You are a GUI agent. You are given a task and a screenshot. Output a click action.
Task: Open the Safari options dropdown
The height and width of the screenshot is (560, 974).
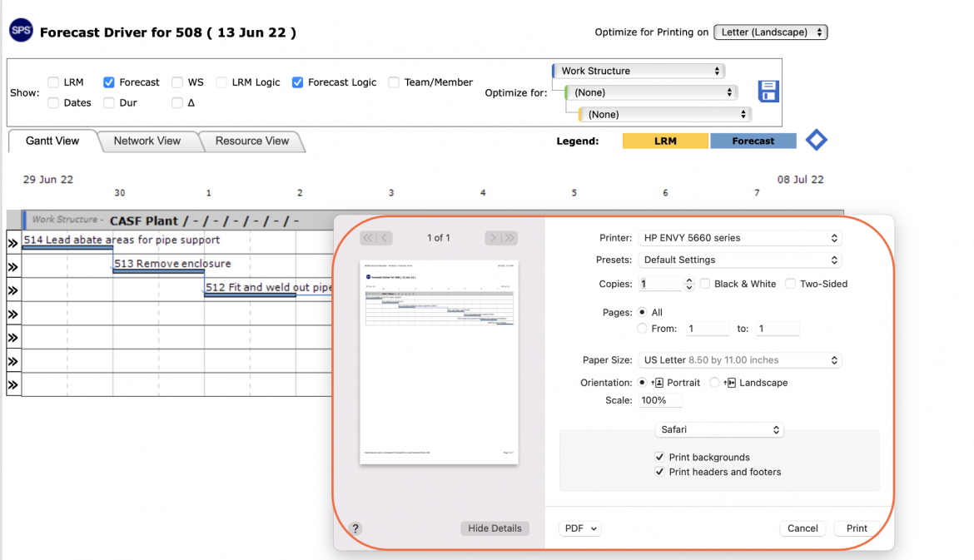point(719,429)
